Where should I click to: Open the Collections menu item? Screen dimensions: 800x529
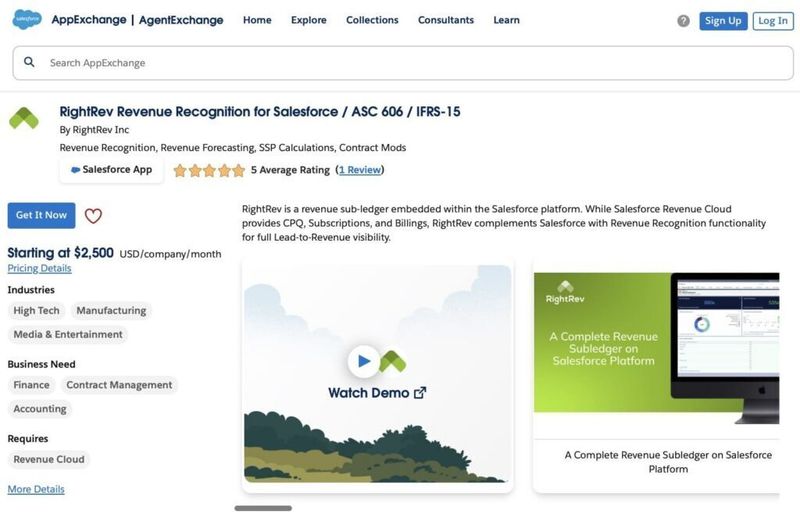tap(372, 20)
